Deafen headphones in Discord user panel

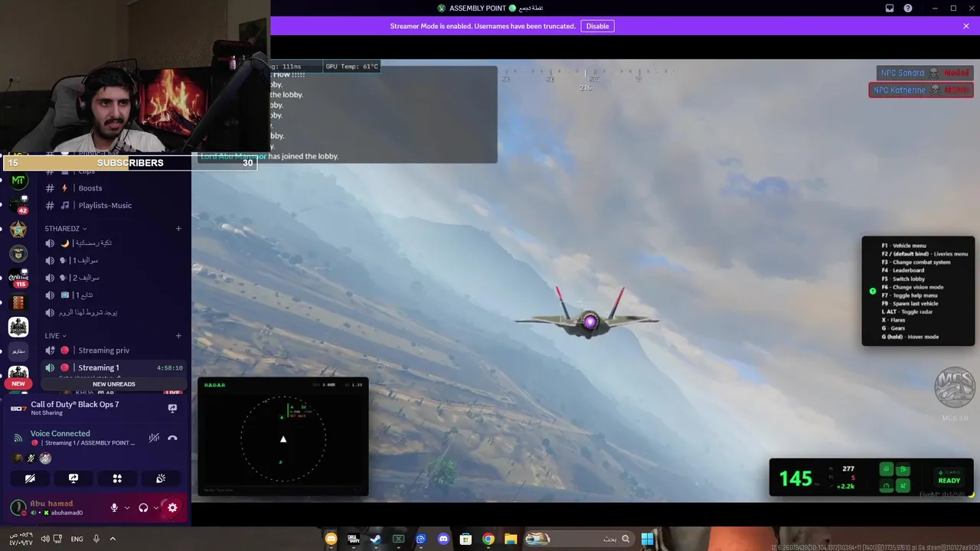point(143,507)
